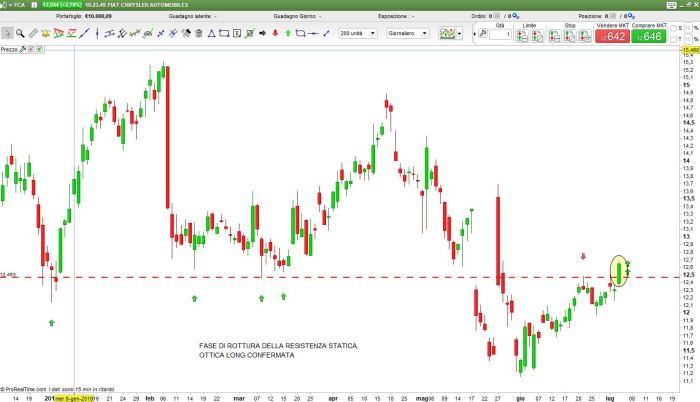
Task: Click the wrench icon next to Prezzo
Action: tap(23, 49)
